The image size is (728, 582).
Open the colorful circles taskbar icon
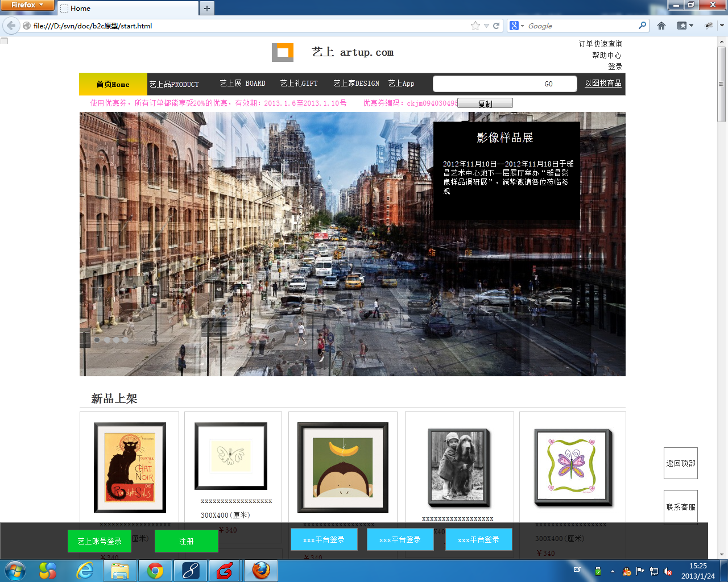pos(48,571)
